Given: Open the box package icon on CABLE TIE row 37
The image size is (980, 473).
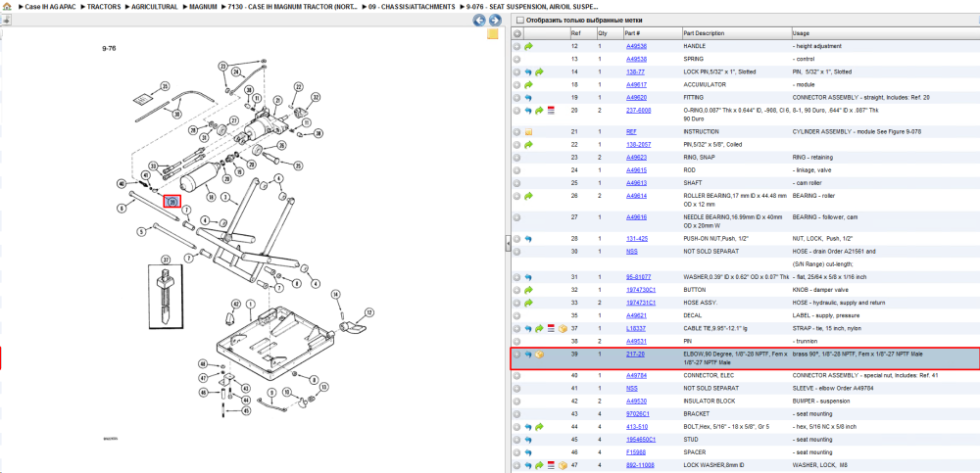Looking at the screenshot, I should [x=563, y=329].
